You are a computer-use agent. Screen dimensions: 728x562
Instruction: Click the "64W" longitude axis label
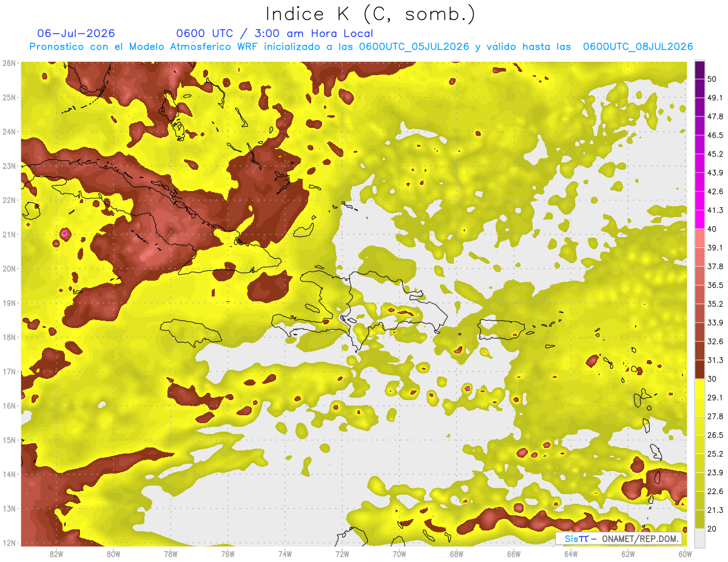click(570, 554)
